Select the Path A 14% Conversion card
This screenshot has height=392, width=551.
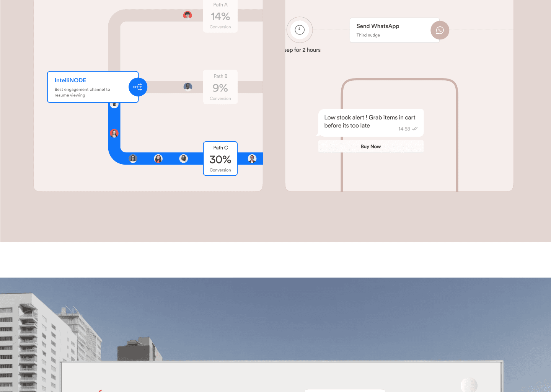click(x=220, y=16)
